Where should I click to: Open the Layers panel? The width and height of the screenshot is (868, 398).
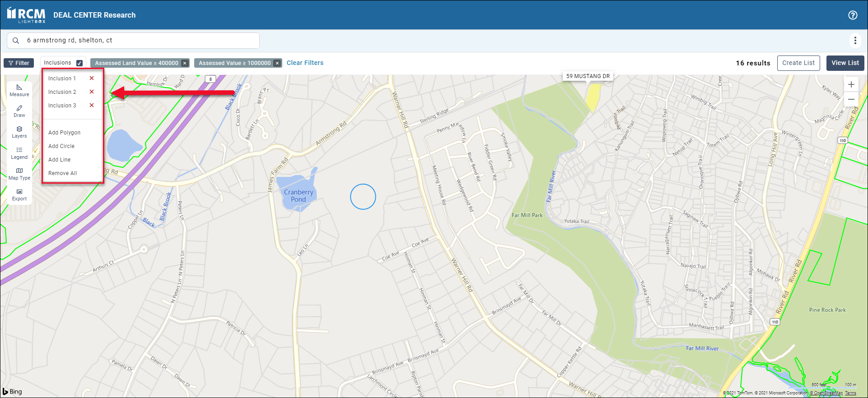pos(19,132)
